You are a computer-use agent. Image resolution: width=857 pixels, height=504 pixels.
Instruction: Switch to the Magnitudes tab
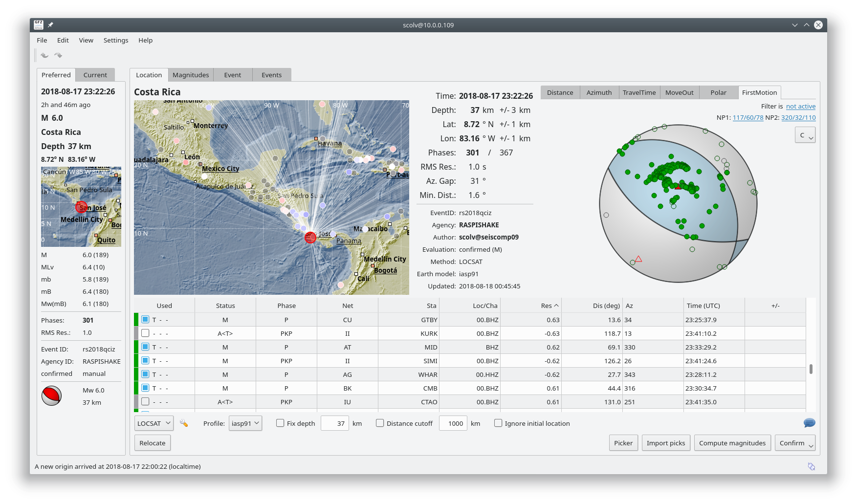(191, 75)
